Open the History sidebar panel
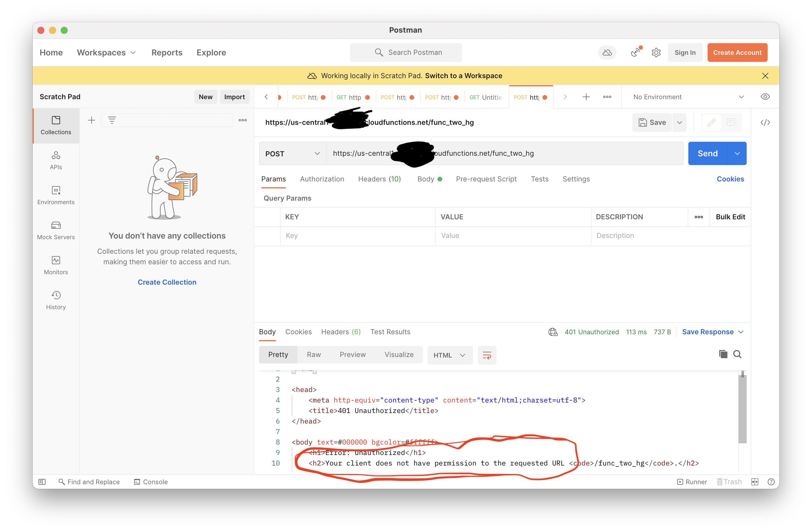 click(x=56, y=300)
